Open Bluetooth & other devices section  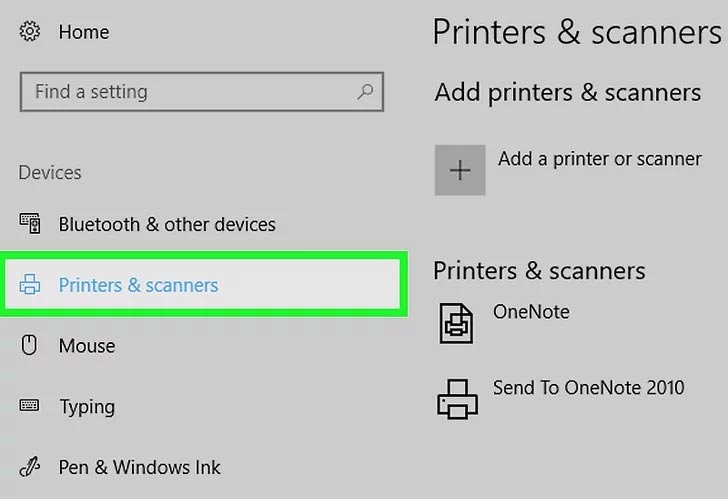pyautogui.click(x=167, y=224)
